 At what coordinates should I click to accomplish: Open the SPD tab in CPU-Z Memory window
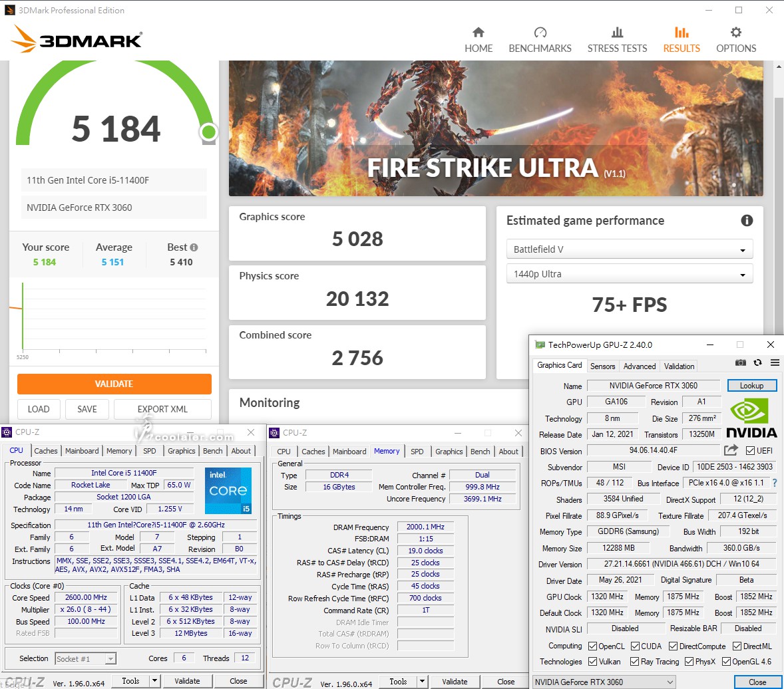click(417, 451)
